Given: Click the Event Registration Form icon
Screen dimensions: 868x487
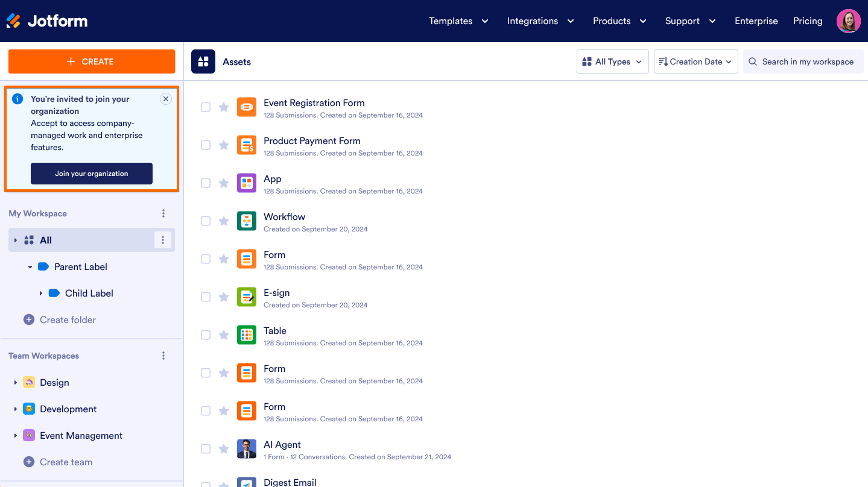Looking at the screenshot, I should (247, 107).
